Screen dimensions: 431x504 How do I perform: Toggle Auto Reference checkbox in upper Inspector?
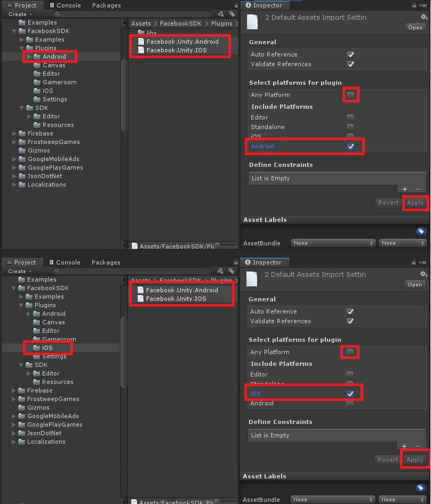click(x=350, y=54)
